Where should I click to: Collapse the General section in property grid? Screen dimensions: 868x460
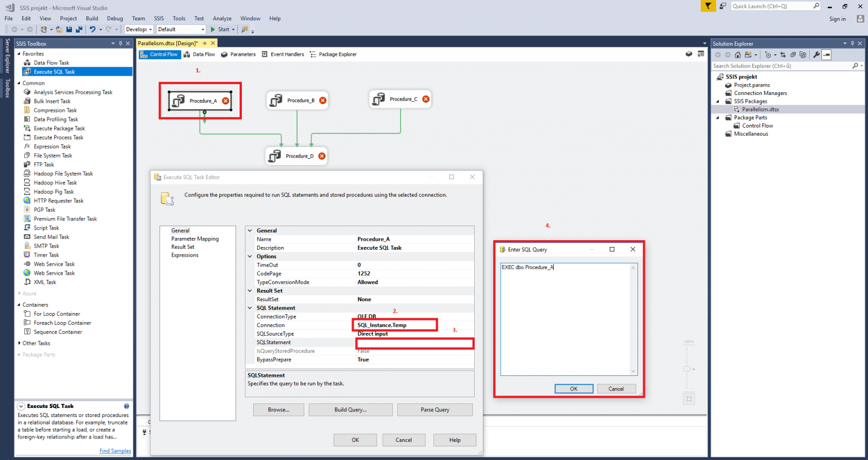[x=250, y=231]
